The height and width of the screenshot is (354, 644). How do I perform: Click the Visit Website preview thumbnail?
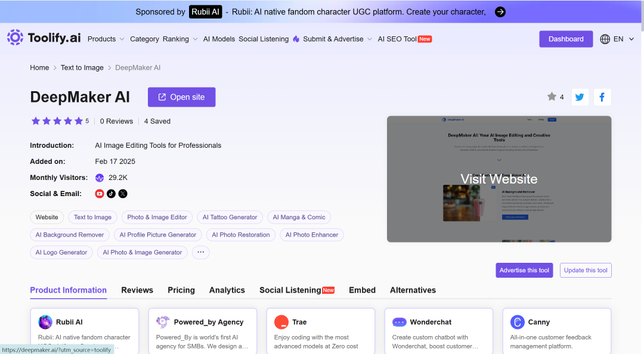click(x=499, y=179)
